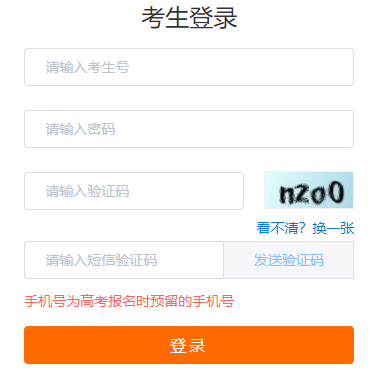Click the orange 登录 button
This screenshot has height=370, width=379.
click(189, 345)
